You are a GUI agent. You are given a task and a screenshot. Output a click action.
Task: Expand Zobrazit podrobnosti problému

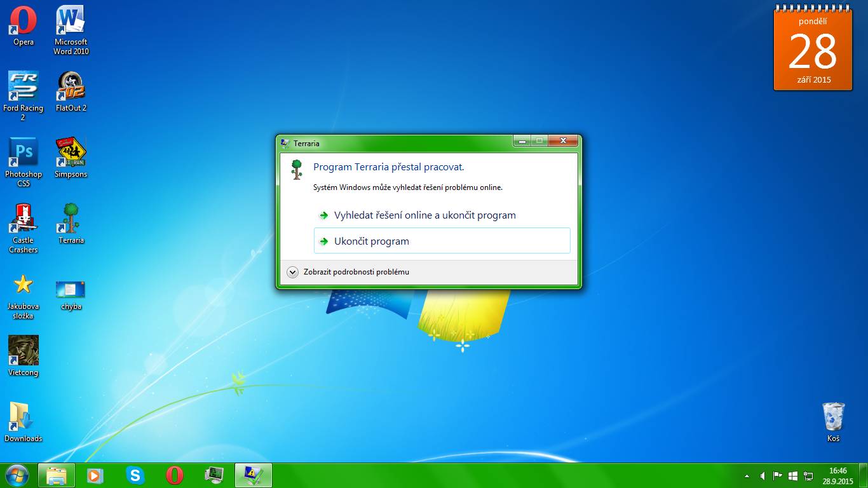pos(348,272)
